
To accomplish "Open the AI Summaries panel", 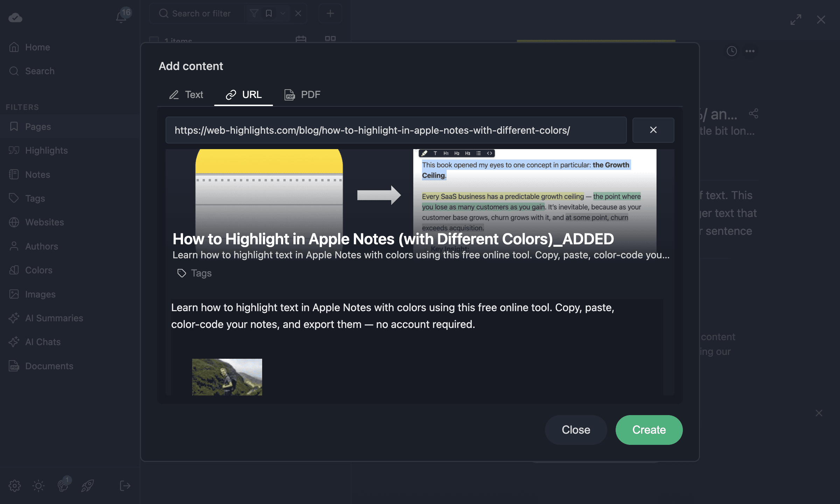I will pos(54,318).
